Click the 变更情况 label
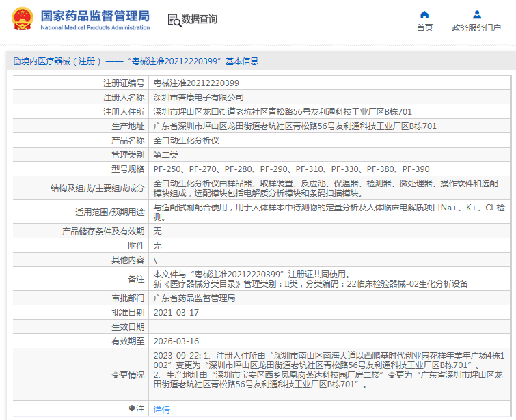 click(x=128, y=375)
